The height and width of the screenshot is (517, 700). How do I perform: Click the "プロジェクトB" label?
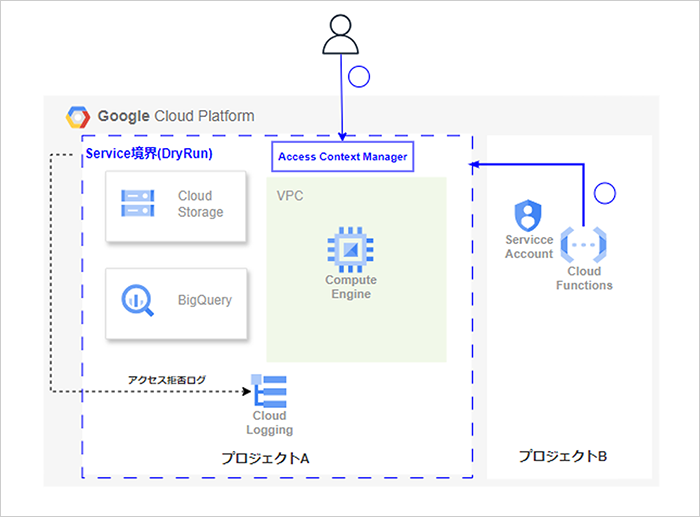tap(562, 456)
